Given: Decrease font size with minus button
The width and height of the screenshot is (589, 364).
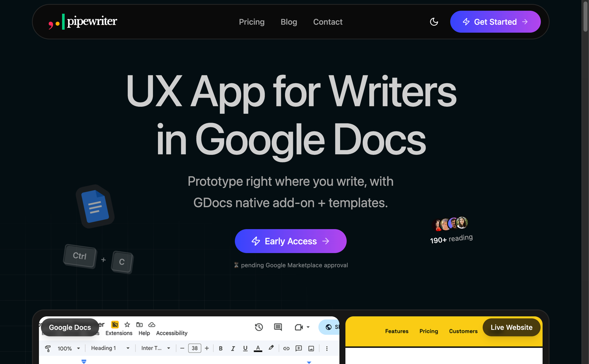Looking at the screenshot, I should (182, 348).
